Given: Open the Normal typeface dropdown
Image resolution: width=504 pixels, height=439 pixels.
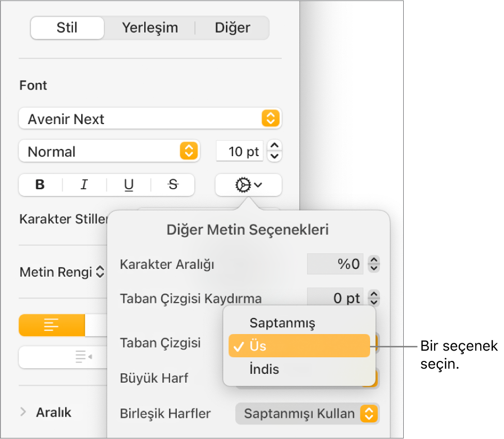Looking at the screenshot, I should click(109, 151).
